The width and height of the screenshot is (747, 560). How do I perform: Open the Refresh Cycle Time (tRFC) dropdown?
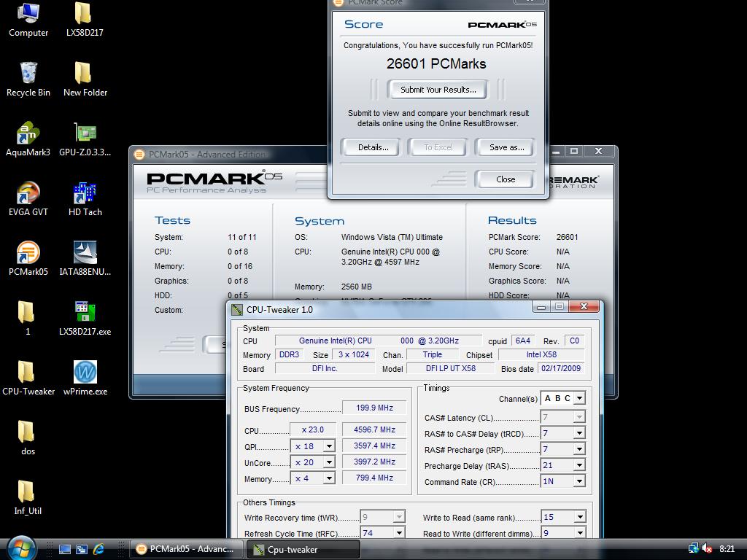pos(400,533)
